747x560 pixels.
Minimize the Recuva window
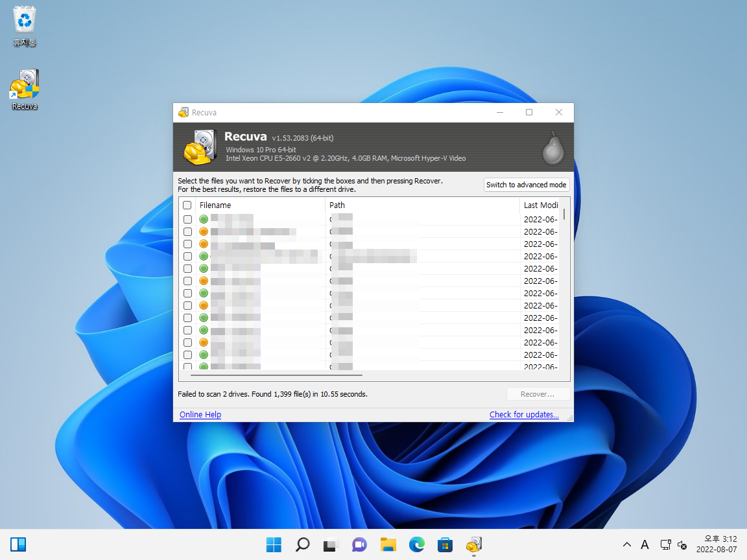(x=500, y=112)
